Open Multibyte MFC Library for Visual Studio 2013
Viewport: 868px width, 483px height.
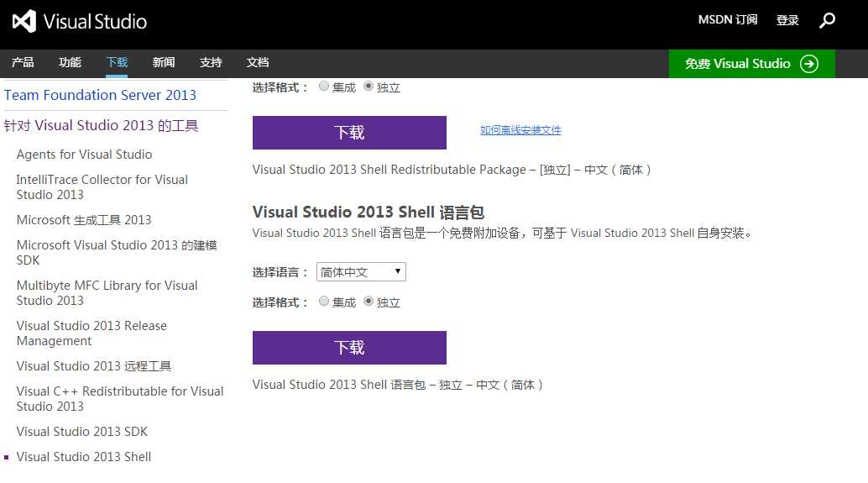pos(107,293)
